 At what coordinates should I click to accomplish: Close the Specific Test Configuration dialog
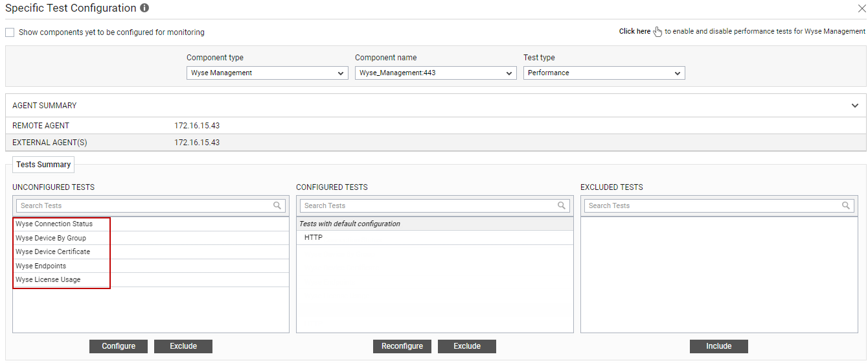(862, 8)
